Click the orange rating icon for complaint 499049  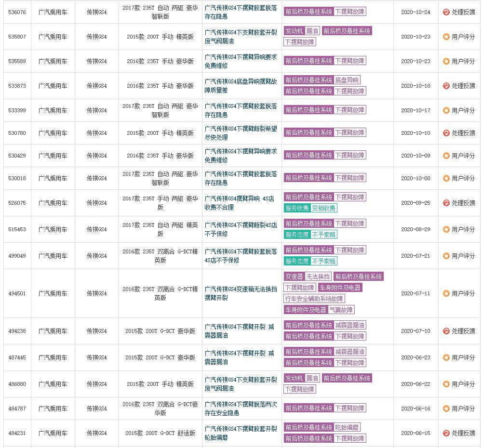(446, 256)
